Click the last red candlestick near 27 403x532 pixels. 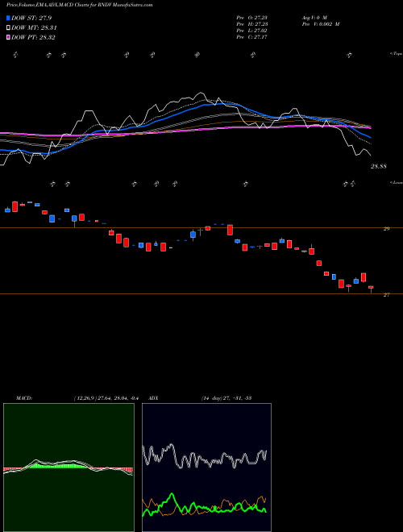tap(371, 289)
